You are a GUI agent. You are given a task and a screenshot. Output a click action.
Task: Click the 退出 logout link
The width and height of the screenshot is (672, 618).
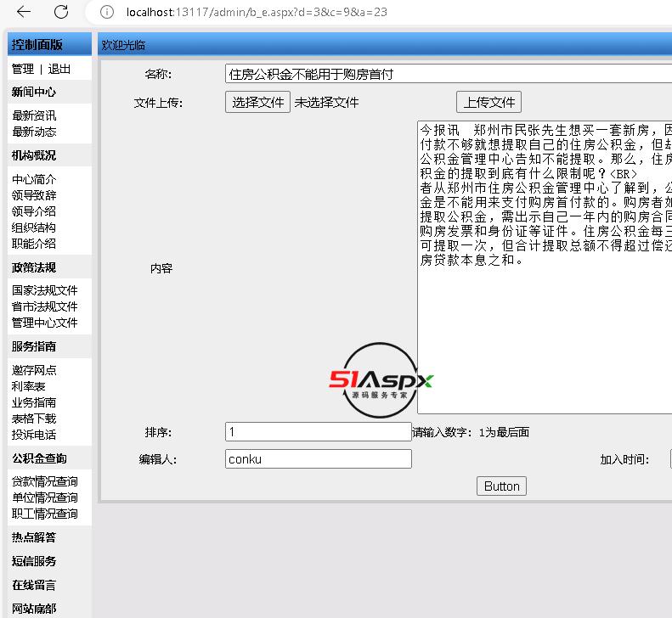(59, 69)
